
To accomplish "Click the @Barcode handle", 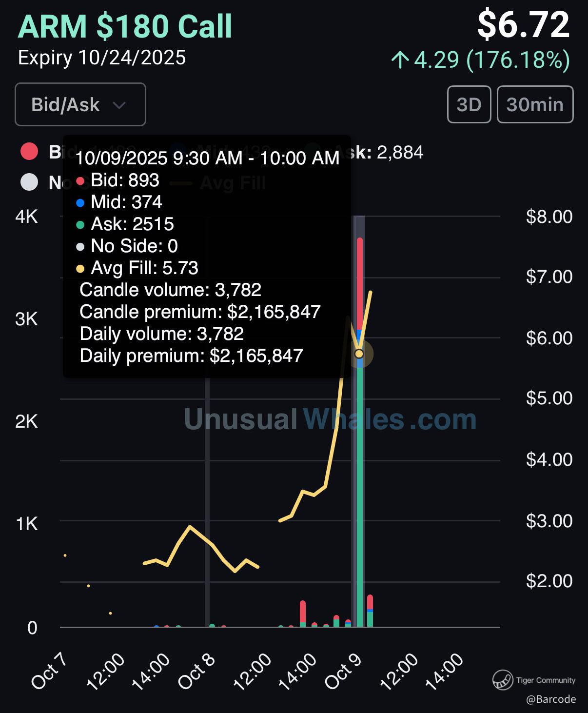I will (x=551, y=699).
